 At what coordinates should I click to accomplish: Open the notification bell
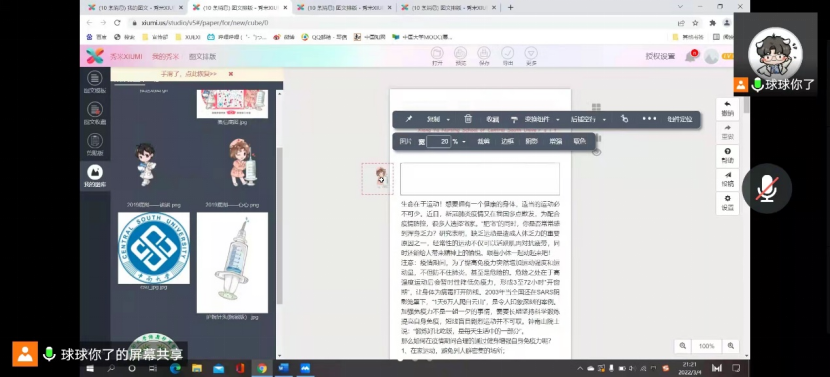point(690,56)
